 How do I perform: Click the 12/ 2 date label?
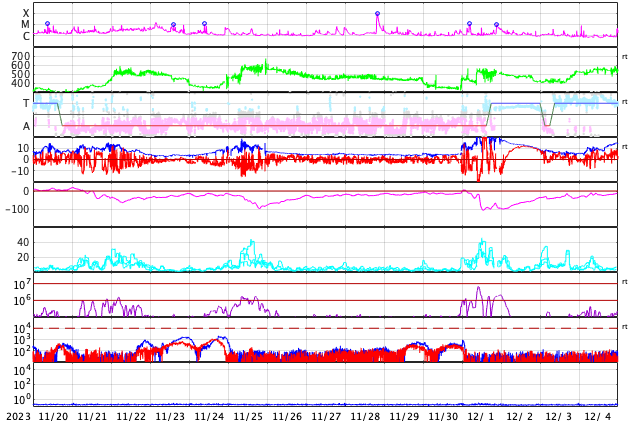(x=520, y=416)
